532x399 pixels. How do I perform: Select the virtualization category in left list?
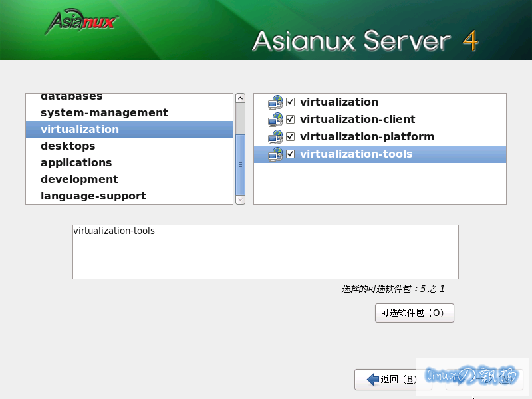(129, 129)
